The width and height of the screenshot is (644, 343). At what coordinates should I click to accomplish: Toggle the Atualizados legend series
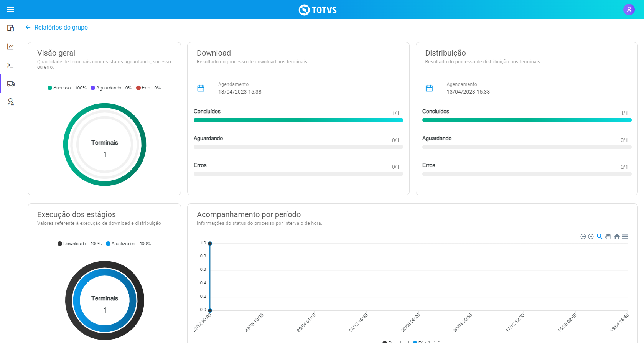[128, 244]
